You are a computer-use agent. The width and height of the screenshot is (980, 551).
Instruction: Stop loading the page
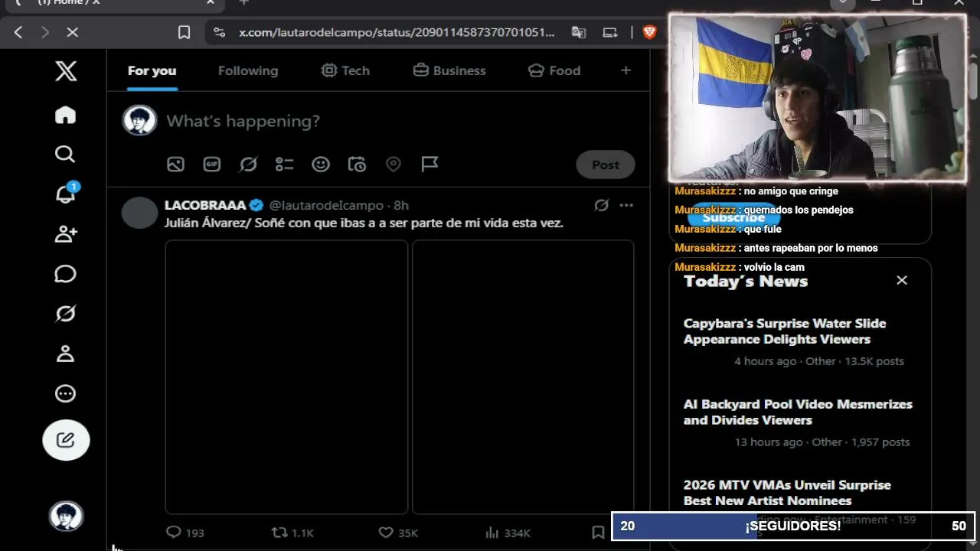click(x=72, y=32)
